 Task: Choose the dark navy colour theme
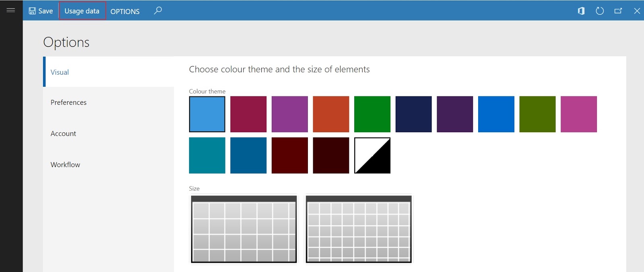click(x=413, y=114)
